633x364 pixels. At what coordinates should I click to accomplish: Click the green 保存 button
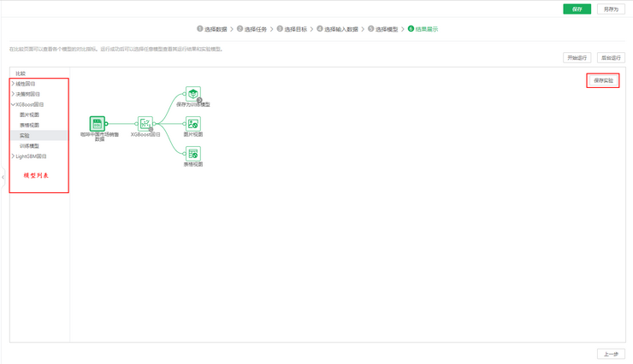point(577,9)
